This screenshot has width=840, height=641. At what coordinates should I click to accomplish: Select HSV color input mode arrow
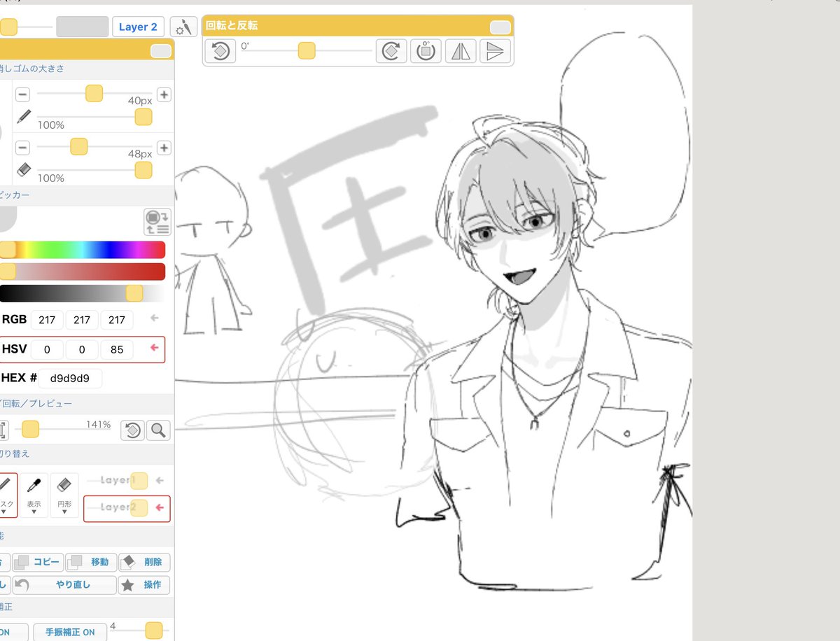(x=155, y=348)
